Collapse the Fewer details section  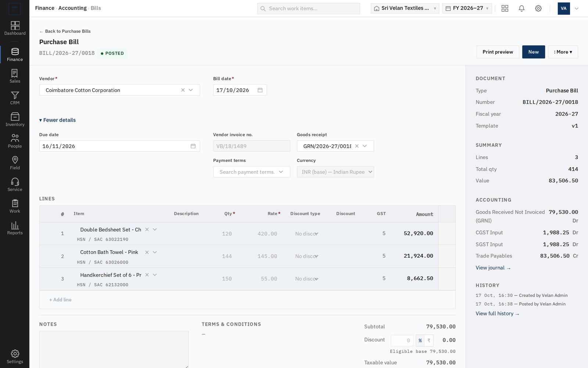[x=58, y=120]
